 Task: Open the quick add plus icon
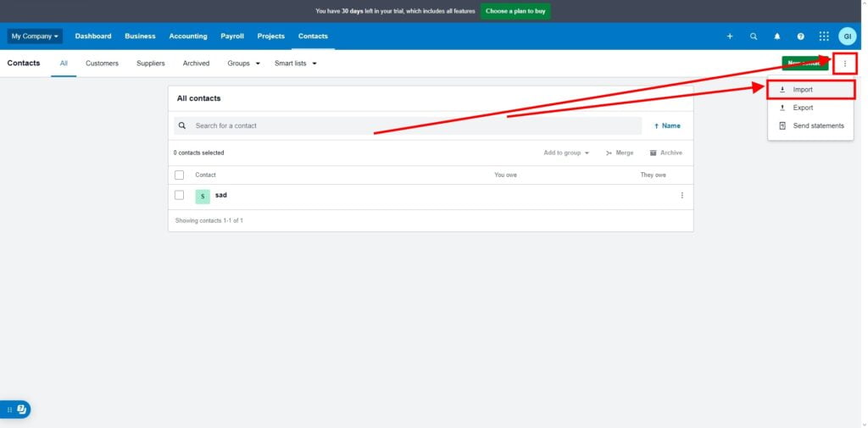coord(730,36)
